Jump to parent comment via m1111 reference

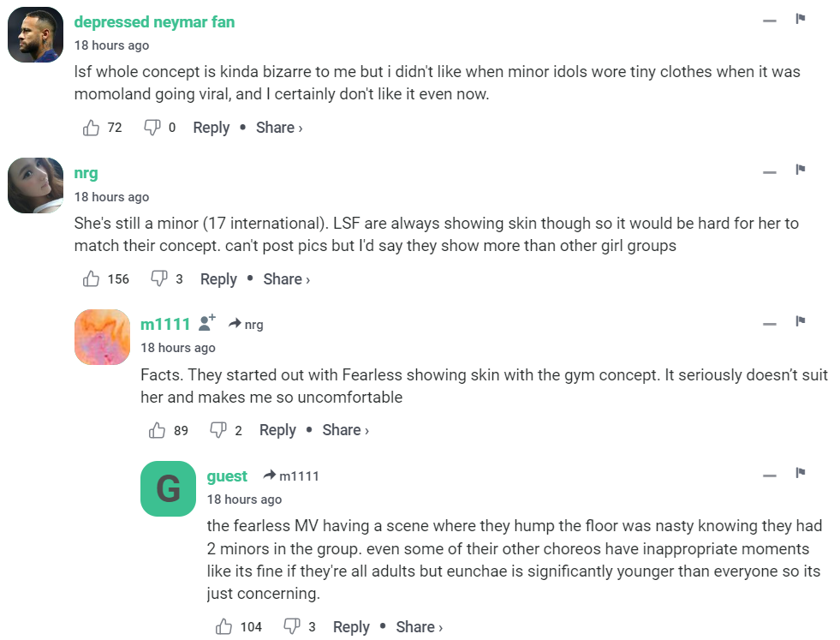click(291, 476)
